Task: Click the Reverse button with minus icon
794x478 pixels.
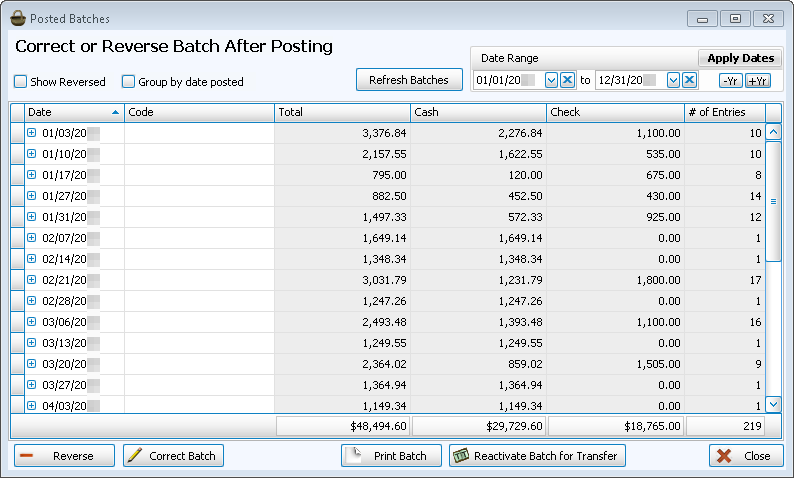Action: coord(64,456)
